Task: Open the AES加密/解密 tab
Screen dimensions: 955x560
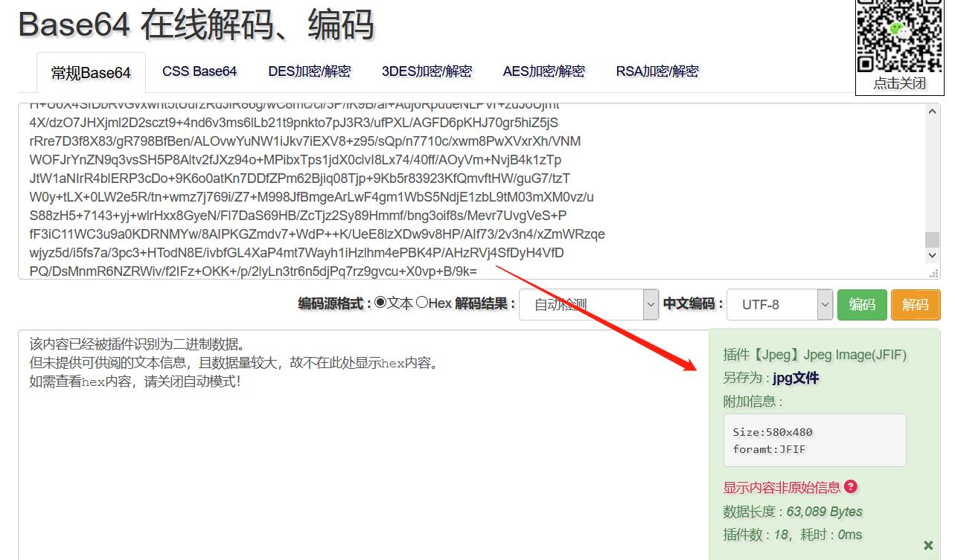Action: [544, 71]
